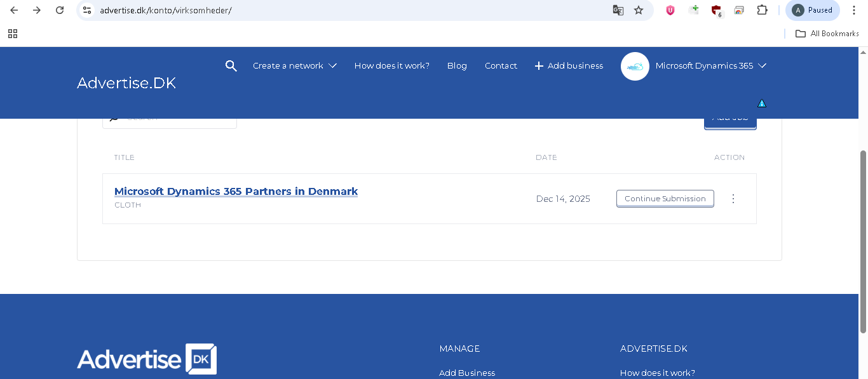The image size is (868, 379).
Task: Reload the page
Action: tap(60, 10)
